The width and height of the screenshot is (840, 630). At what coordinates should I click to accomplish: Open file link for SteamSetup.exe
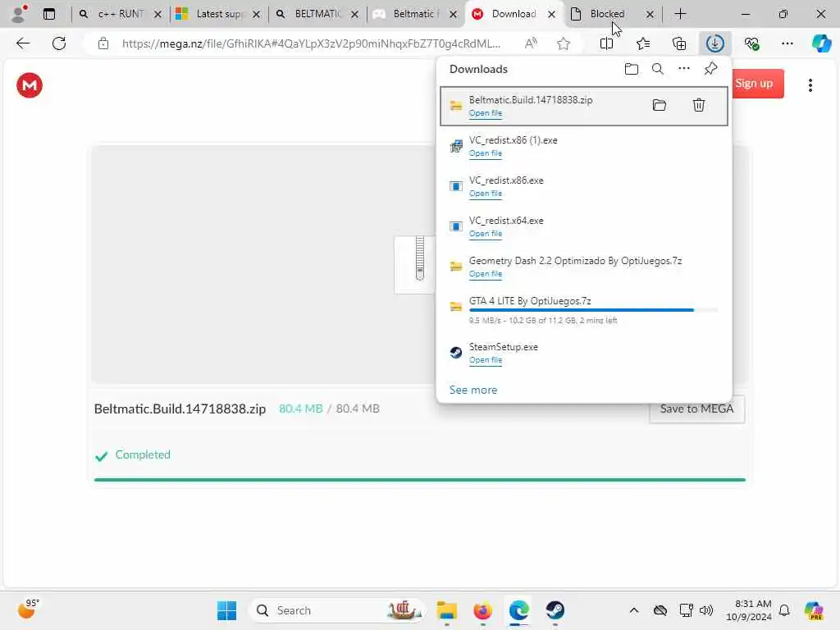click(486, 360)
